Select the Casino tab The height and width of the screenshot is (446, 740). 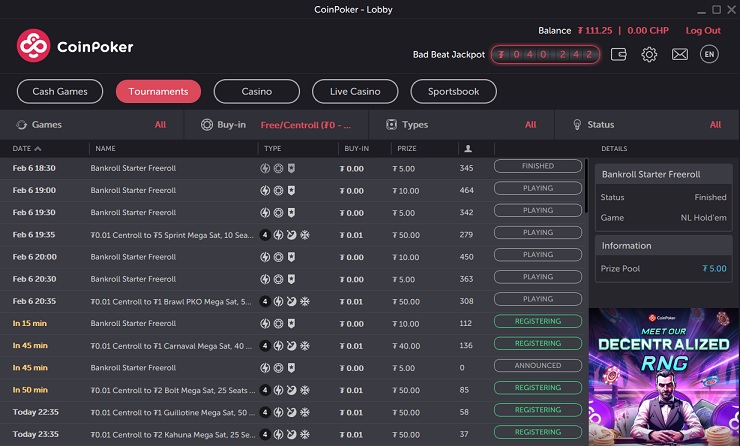click(257, 91)
